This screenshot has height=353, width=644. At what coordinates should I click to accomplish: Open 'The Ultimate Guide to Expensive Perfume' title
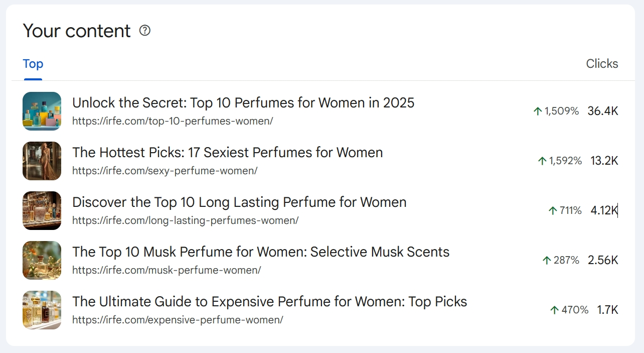(270, 302)
